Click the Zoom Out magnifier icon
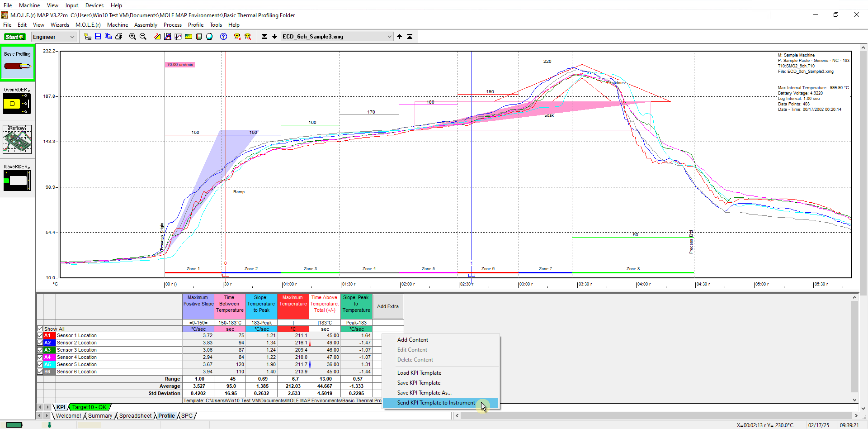Image resolution: width=868 pixels, height=429 pixels. pyautogui.click(x=143, y=37)
